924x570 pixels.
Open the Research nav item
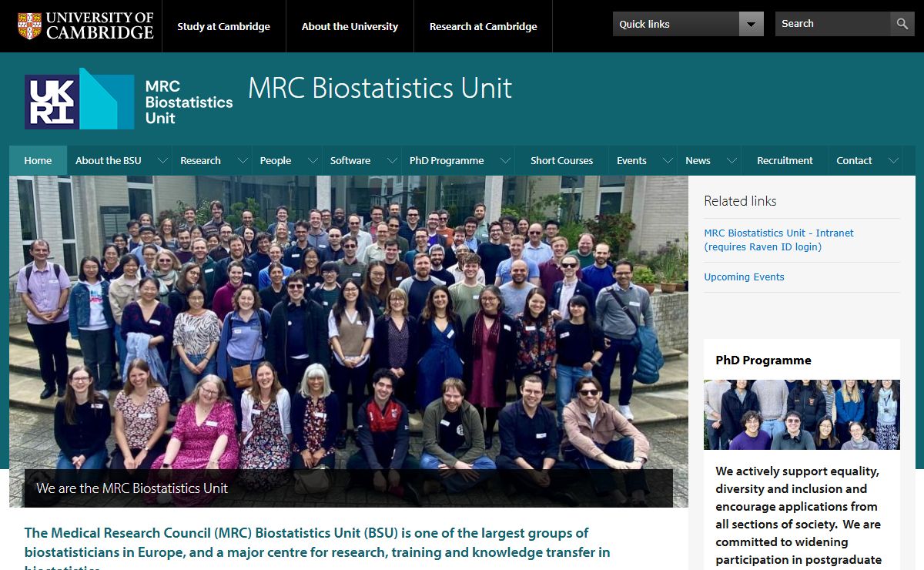coord(200,160)
